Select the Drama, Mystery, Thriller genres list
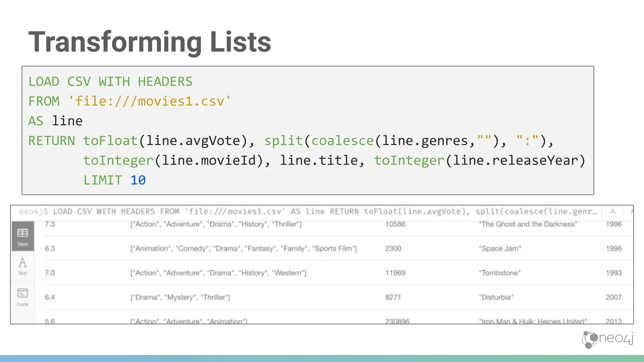Viewport: 644px width, 362px height. tap(180, 297)
